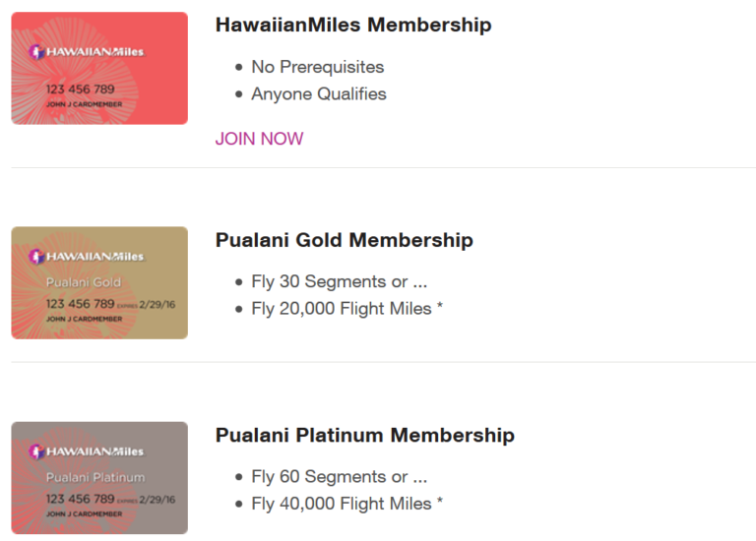Click 'Fly 20,000 Flight Miles *' text
The height and width of the screenshot is (541, 756).
(x=347, y=308)
